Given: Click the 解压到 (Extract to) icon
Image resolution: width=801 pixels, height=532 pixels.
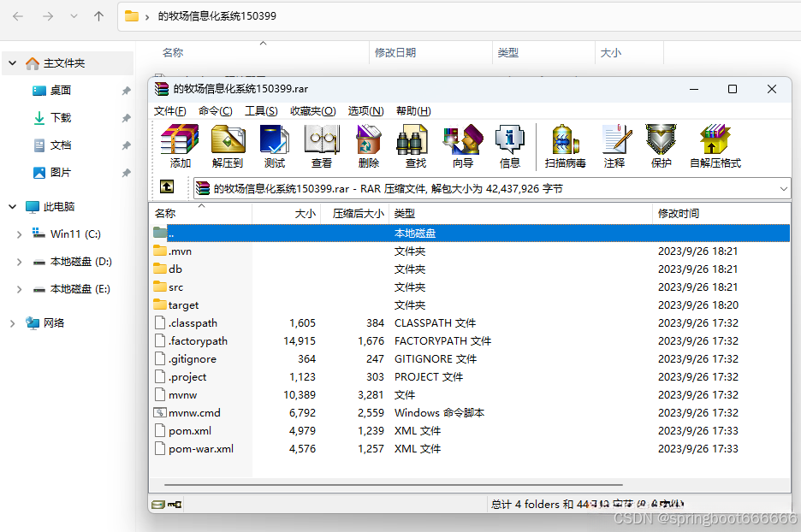Looking at the screenshot, I should click(228, 146).
